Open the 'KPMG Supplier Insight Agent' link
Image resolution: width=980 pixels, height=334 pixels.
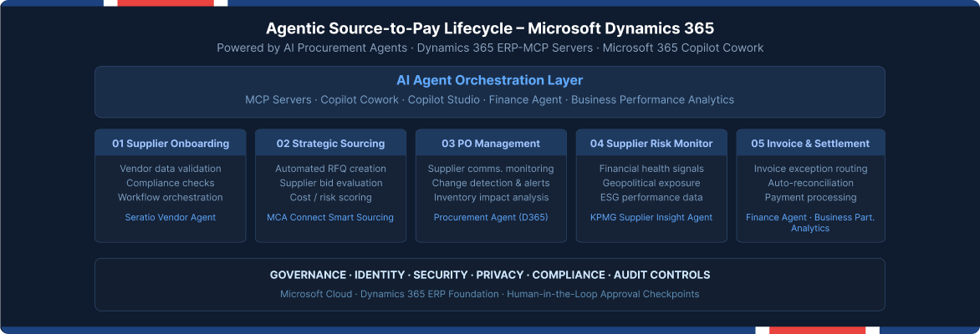pos(651,217)
